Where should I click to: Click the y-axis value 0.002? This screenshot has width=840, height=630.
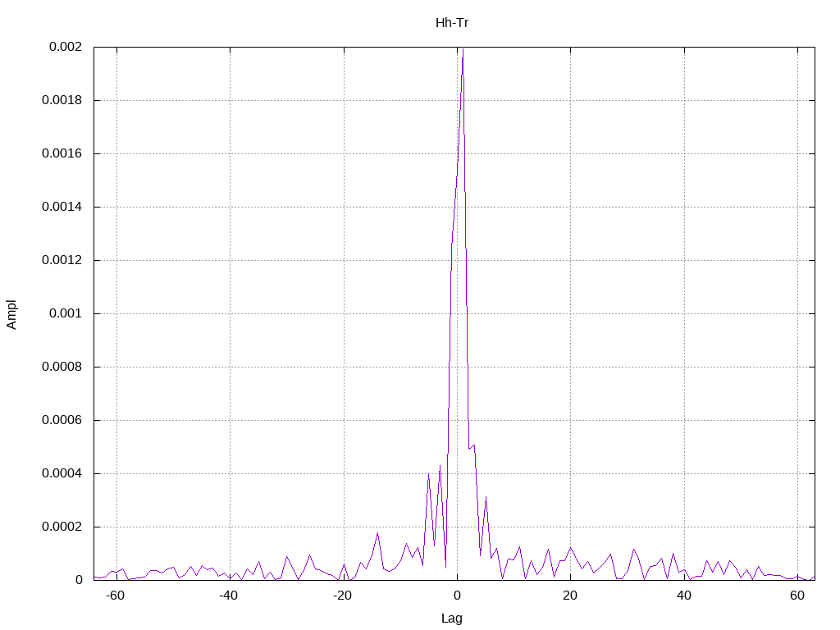point(66,47)
